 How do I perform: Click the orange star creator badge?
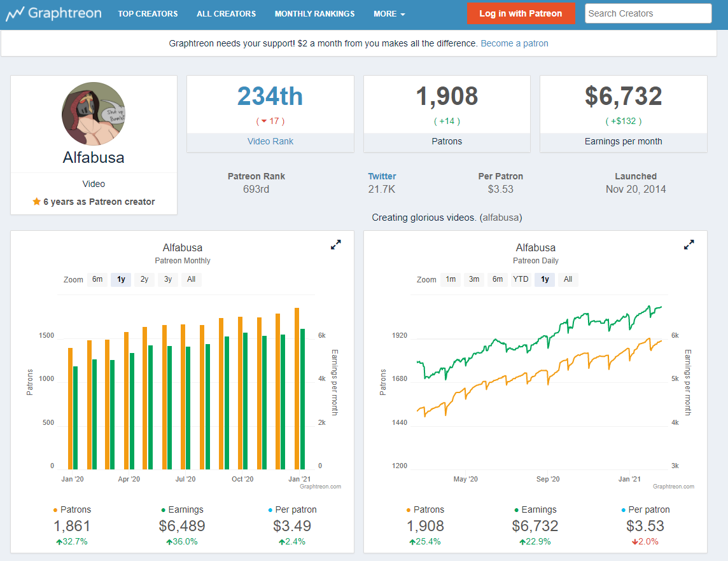[36, 202]
